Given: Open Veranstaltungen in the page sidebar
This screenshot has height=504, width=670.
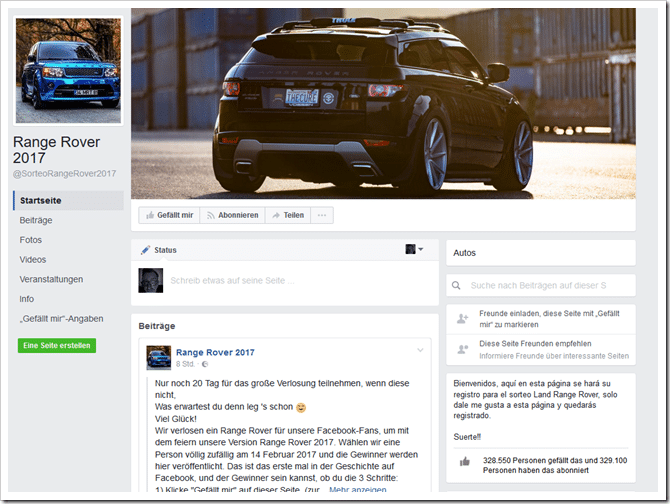Looking at the screenshot, I should pos(51,279).
